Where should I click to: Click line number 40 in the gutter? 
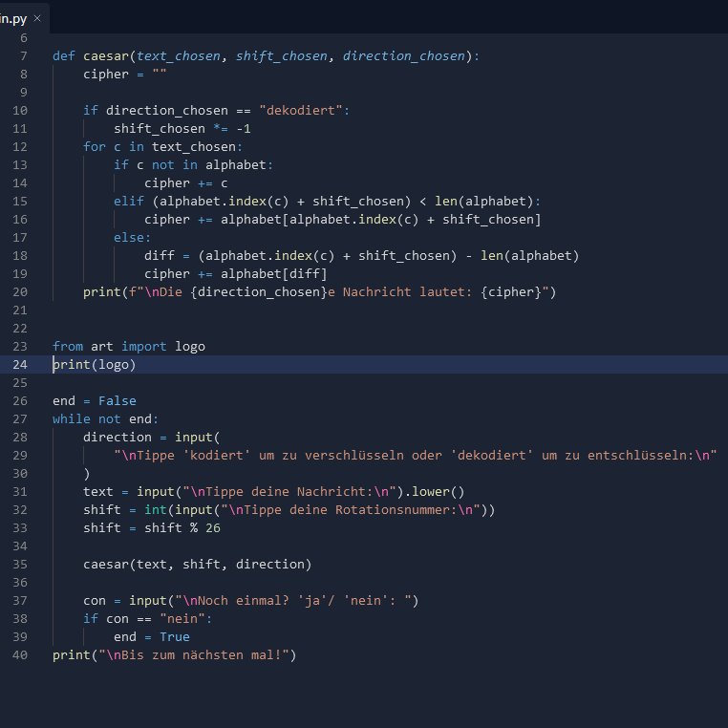pos(20,655)
